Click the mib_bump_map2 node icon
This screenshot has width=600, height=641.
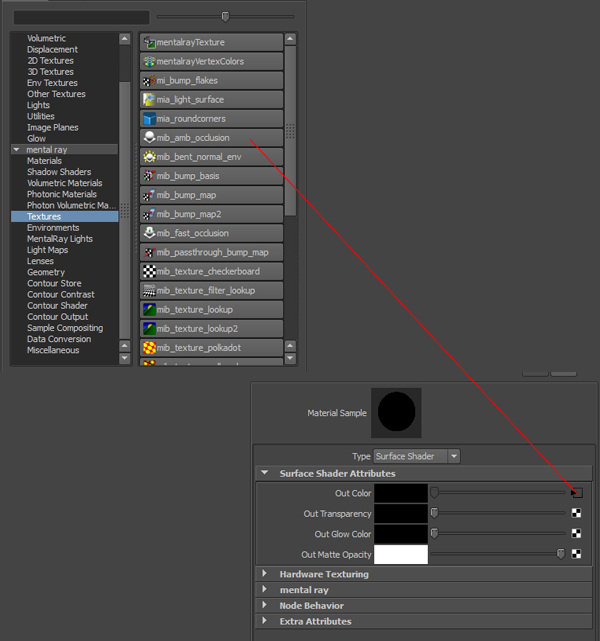click(149, 214)
